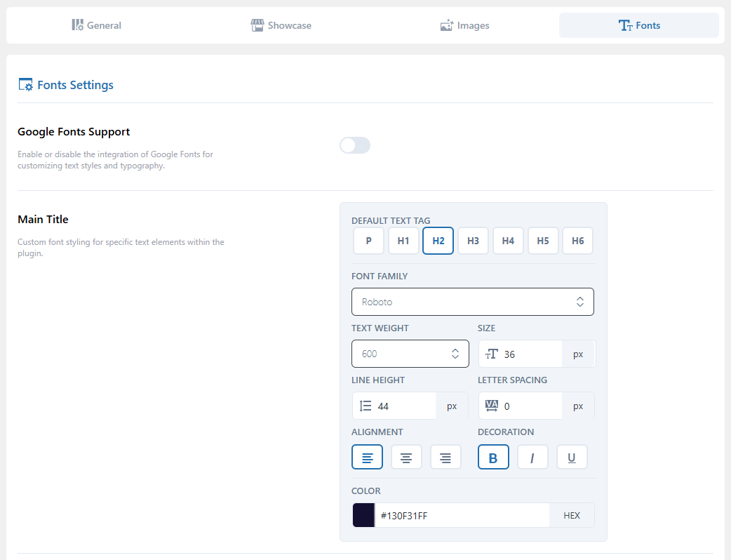Image resolution: width=731 pixels, height=560 pixels.
Task: Set alignment to center
Action: point(406,457)
